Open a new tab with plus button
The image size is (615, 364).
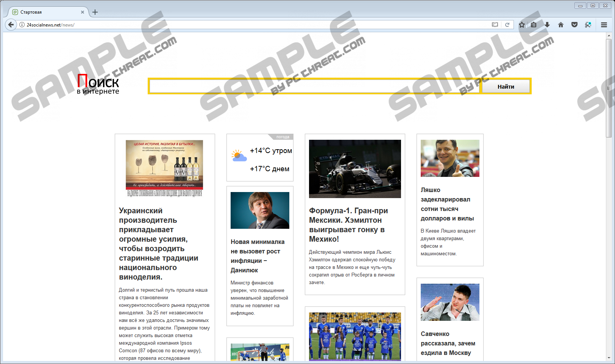(95, 12)
